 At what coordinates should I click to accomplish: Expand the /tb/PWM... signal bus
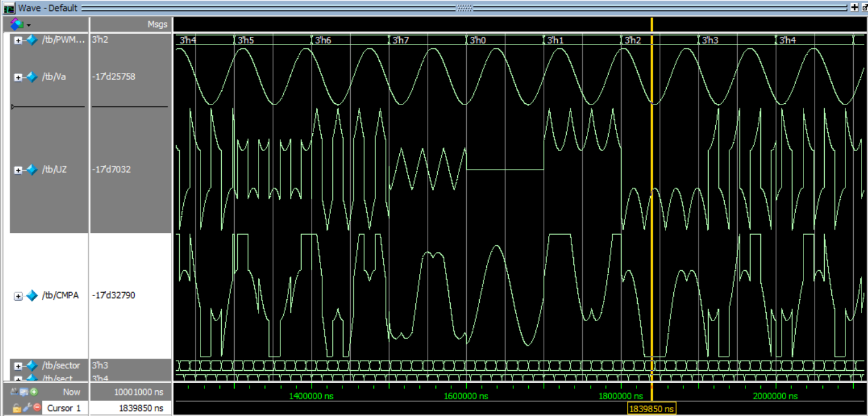pos(17,40)
